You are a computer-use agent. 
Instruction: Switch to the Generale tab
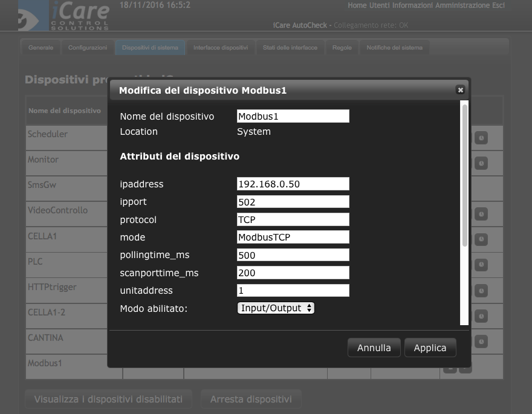(41, 48)
